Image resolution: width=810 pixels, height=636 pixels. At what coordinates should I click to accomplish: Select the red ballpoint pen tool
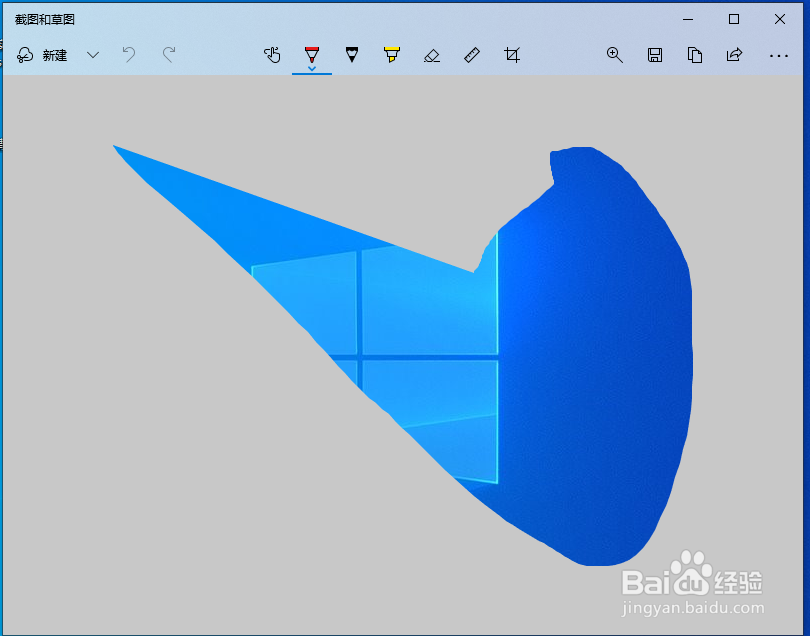[x=311, y=54]
